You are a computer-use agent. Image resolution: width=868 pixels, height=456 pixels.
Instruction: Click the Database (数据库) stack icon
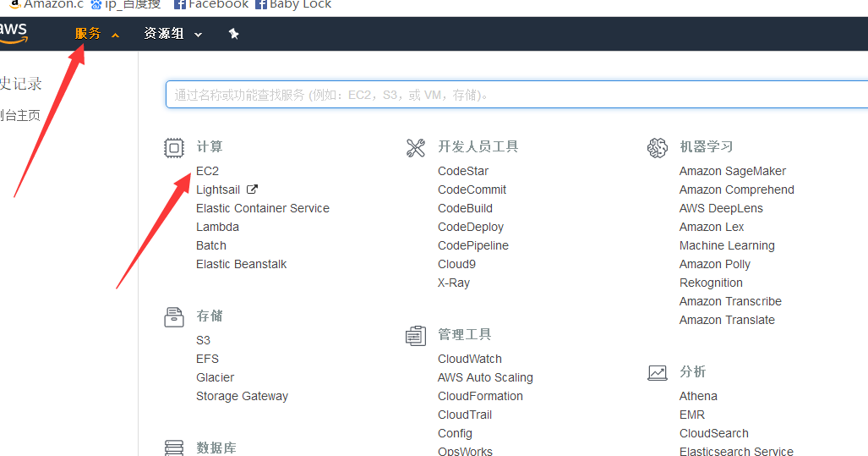pyautogui.click(x=173, y=448)
